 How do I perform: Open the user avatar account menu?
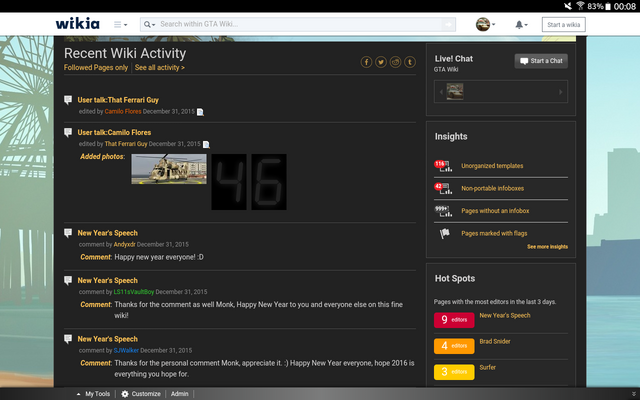coord(485,24)
